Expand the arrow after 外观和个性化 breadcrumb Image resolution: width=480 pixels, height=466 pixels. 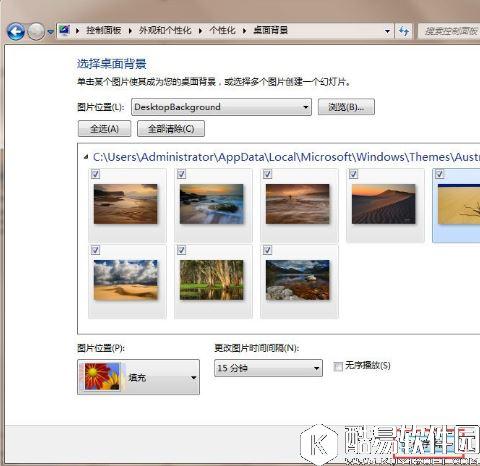(x=200, y=31)
